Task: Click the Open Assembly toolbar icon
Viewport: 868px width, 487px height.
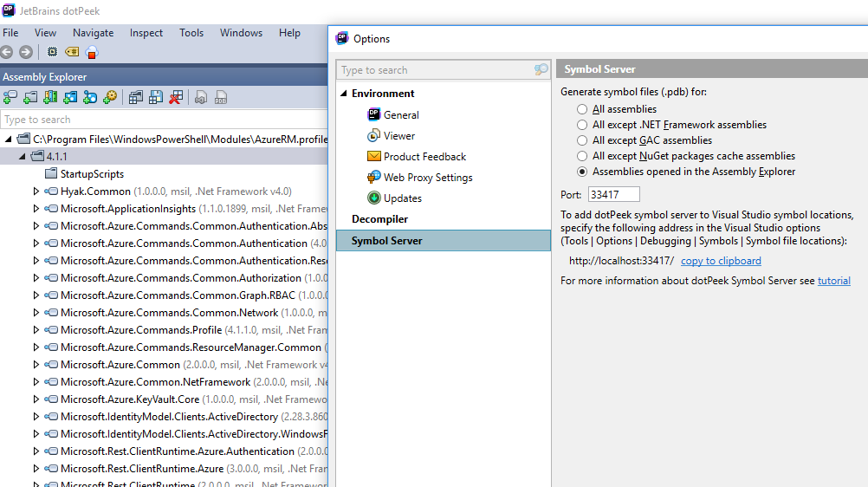Action: click(10, 98)
